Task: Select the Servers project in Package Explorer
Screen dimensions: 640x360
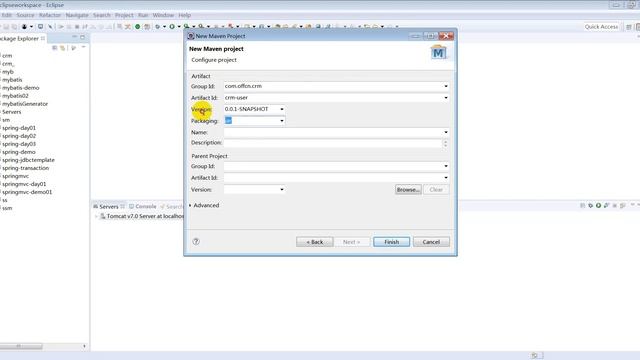Action: click(11, 112)
